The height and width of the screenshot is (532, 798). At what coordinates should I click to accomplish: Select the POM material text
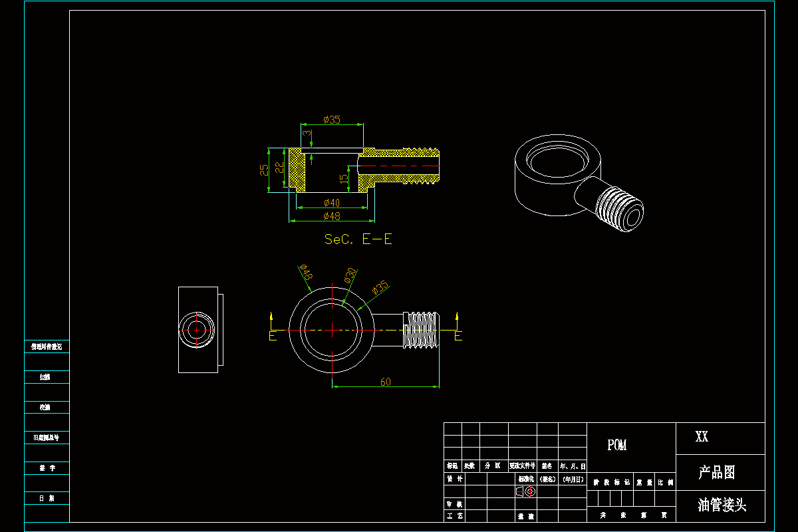click(616, 445)
